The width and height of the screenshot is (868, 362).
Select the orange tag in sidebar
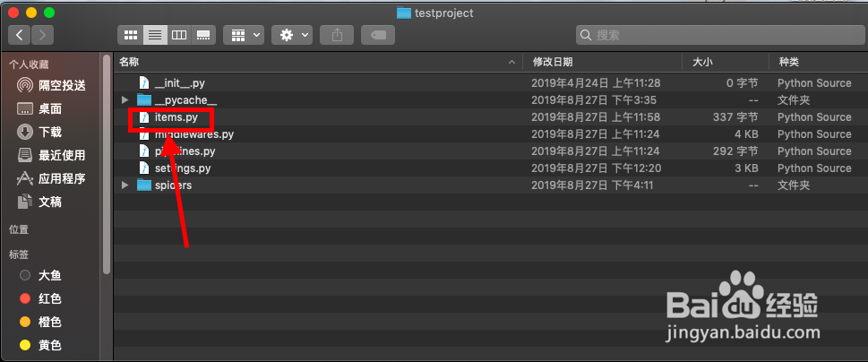coord(49,322)
